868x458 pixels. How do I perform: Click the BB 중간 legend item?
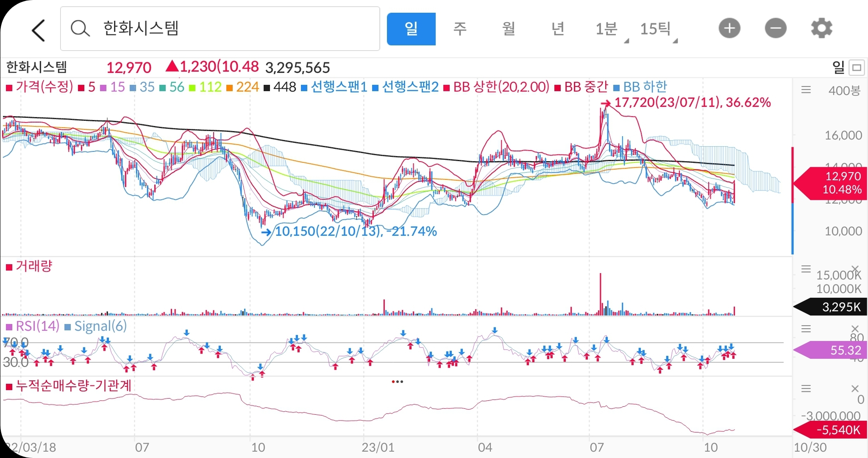click(581, 87)
